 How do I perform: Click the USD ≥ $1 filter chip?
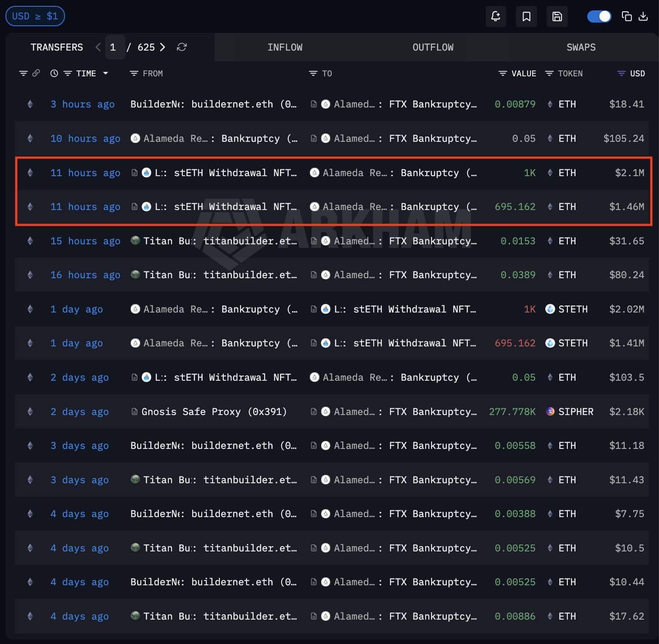coord(35,16)
